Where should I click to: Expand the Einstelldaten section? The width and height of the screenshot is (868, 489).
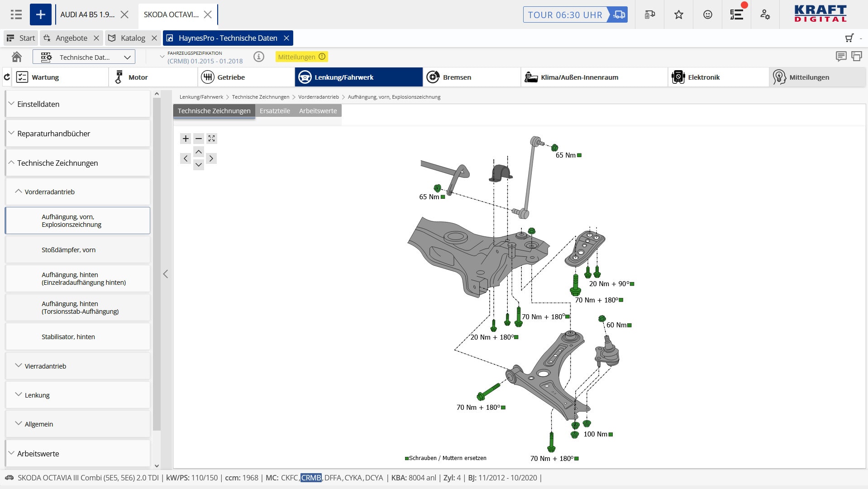(77, 104)
